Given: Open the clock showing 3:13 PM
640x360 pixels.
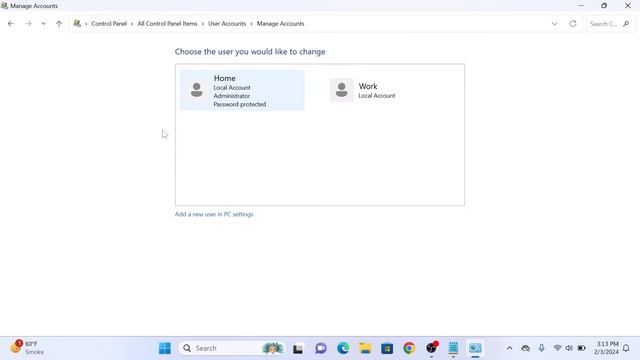Looking at the screenshot, I should click(607, 348).
